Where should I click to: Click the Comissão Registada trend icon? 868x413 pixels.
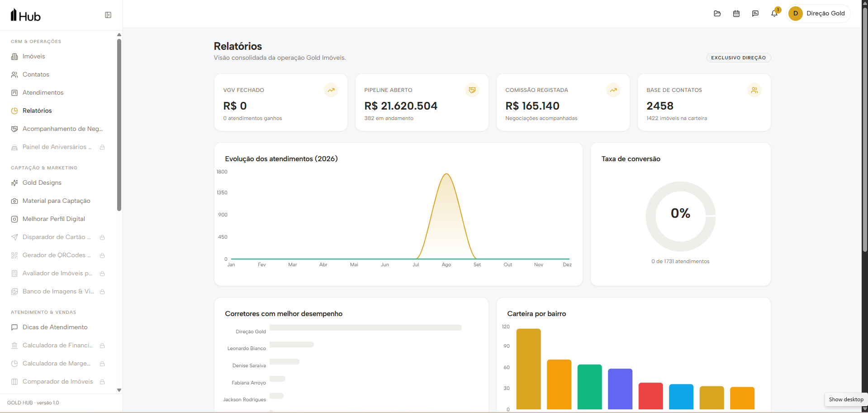[613, 90]
